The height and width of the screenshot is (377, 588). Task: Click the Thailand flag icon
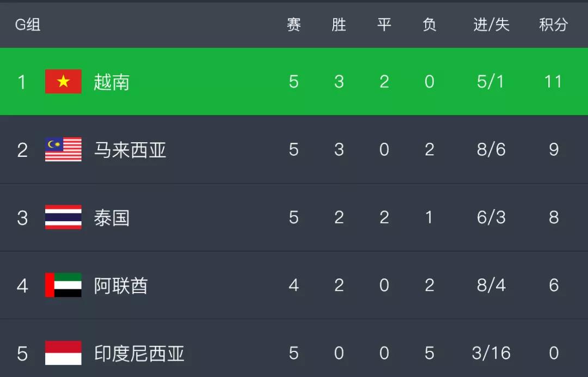(63, 217)
